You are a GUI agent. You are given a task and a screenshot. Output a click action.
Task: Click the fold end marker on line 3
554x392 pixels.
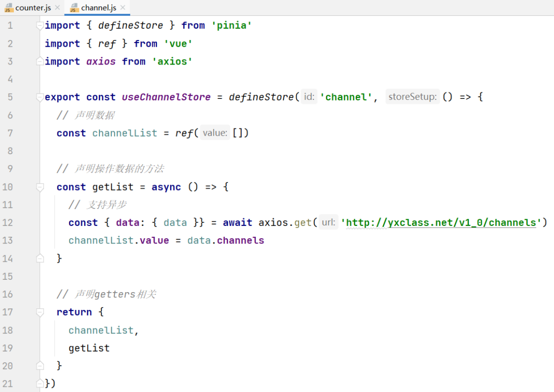point(40,61)
